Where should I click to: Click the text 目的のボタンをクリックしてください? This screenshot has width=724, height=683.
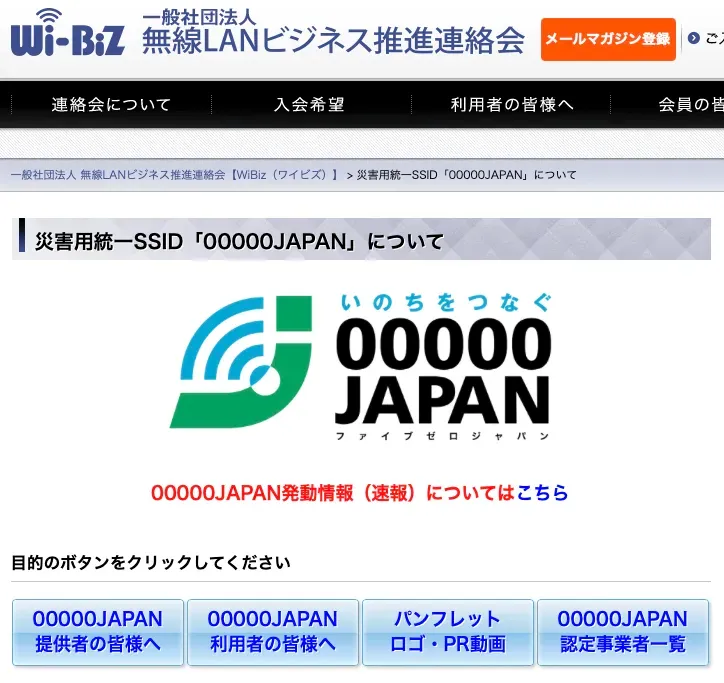coord(151,562)
